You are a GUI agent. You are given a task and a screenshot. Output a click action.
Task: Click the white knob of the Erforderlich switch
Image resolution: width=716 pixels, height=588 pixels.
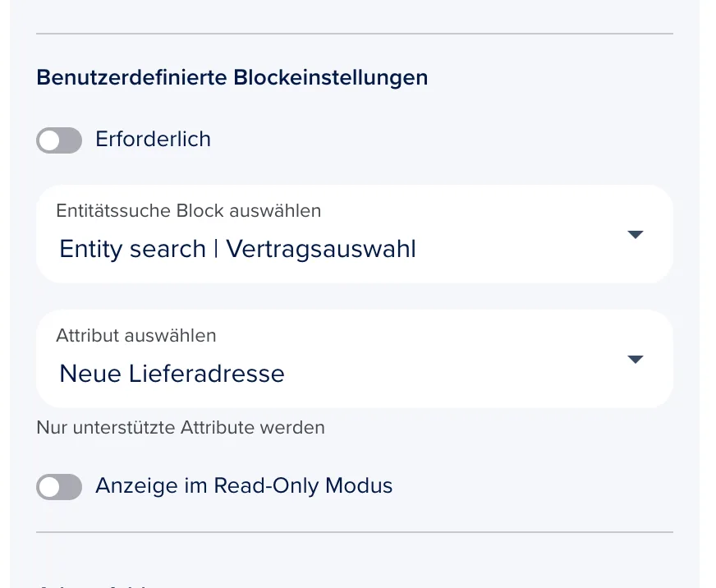tap(49, 140)
